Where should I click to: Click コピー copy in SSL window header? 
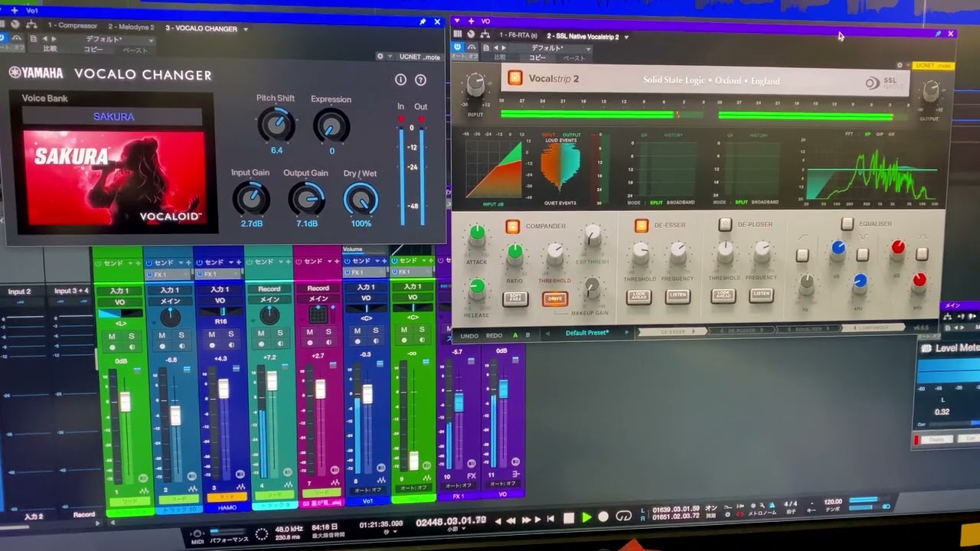click(537, 57)
